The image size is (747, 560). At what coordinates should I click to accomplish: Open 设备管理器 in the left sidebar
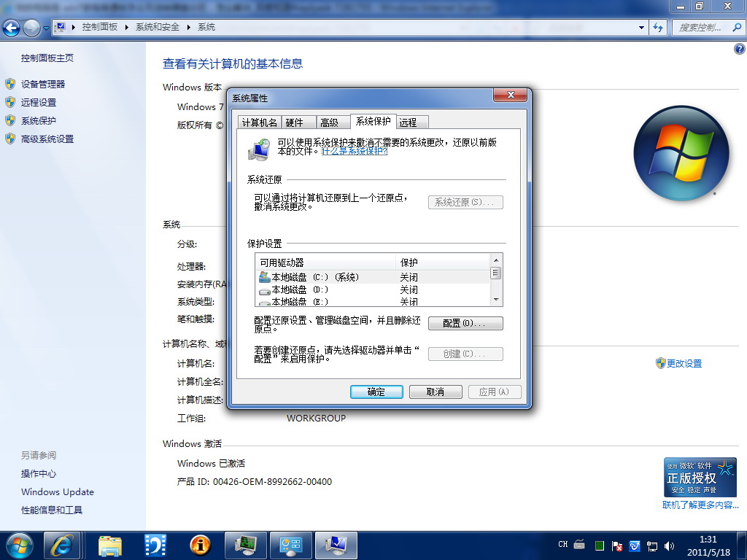point(43,84)
